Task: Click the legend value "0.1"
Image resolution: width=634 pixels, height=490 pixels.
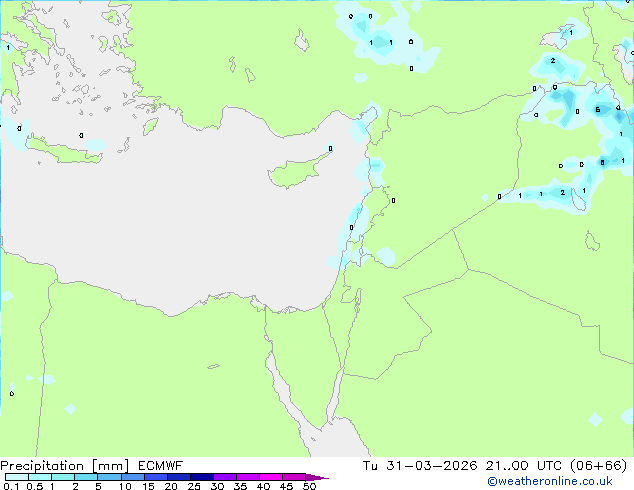Action: (11, 486)
